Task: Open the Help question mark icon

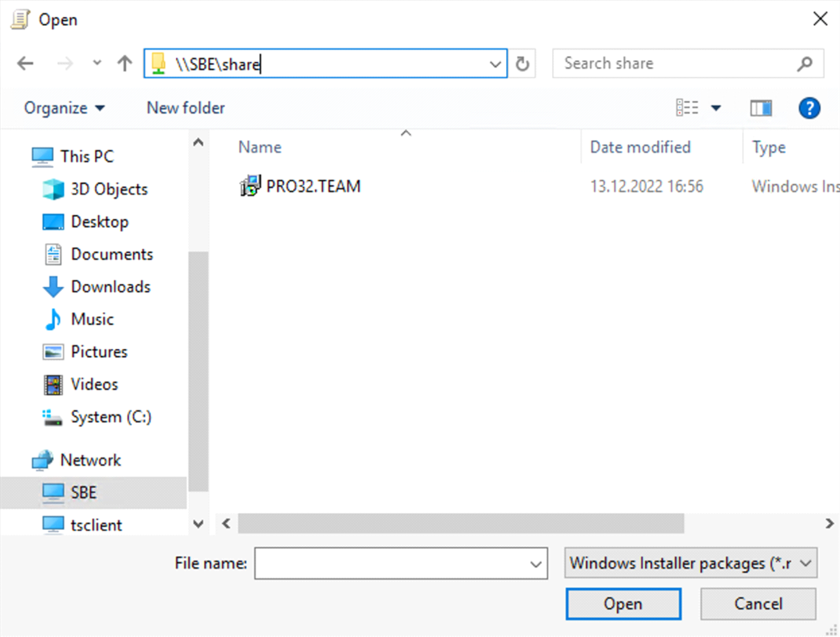Action: [x=809, y=108]
